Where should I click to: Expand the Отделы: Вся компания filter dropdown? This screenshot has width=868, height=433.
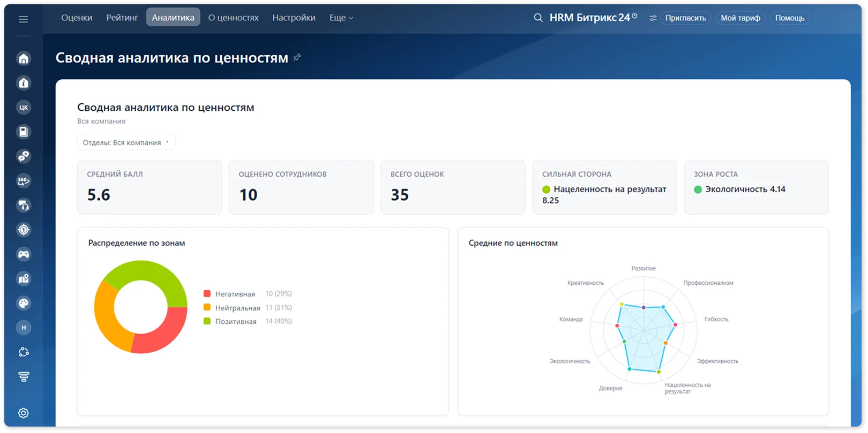[x=126, y=142]
